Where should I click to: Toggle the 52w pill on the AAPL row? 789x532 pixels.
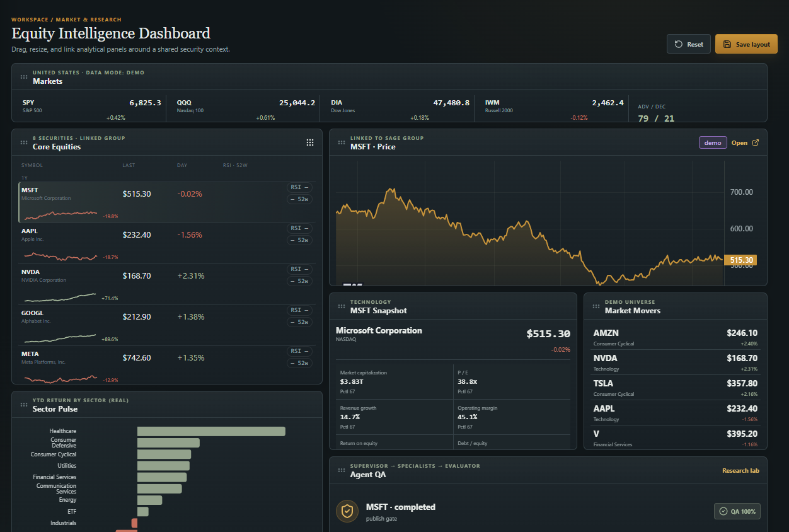299,240
